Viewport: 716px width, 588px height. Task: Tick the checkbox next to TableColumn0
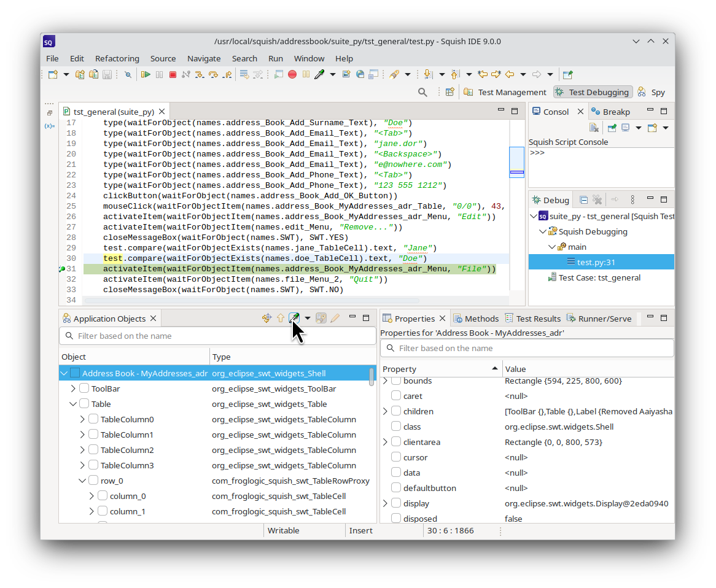[x=93, y=419]
